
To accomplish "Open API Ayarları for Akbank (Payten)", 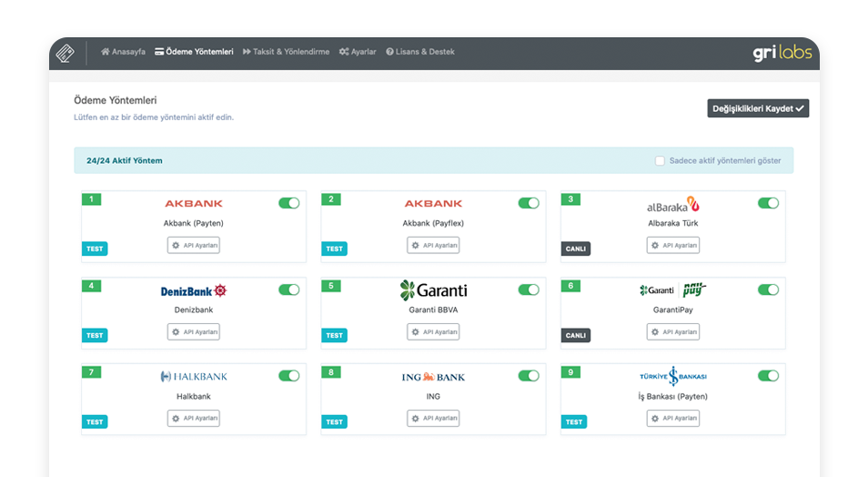I will point(194,246).
